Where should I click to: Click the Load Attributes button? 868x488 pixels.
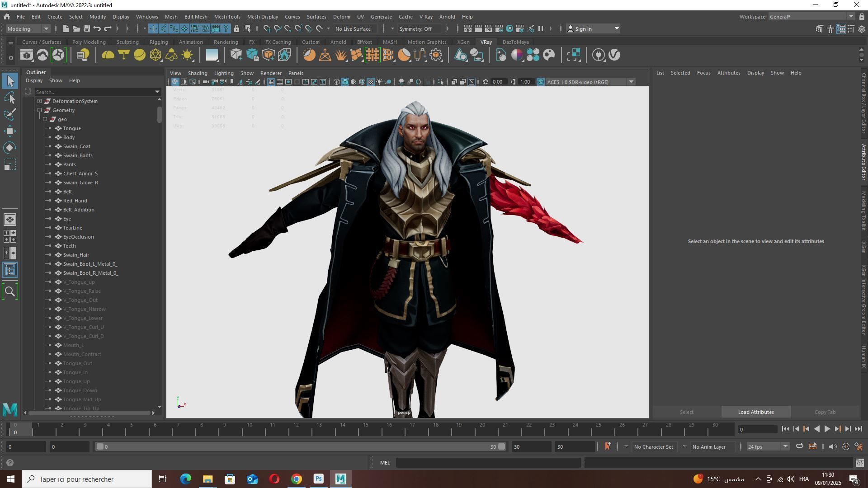[x=756, y=412]
